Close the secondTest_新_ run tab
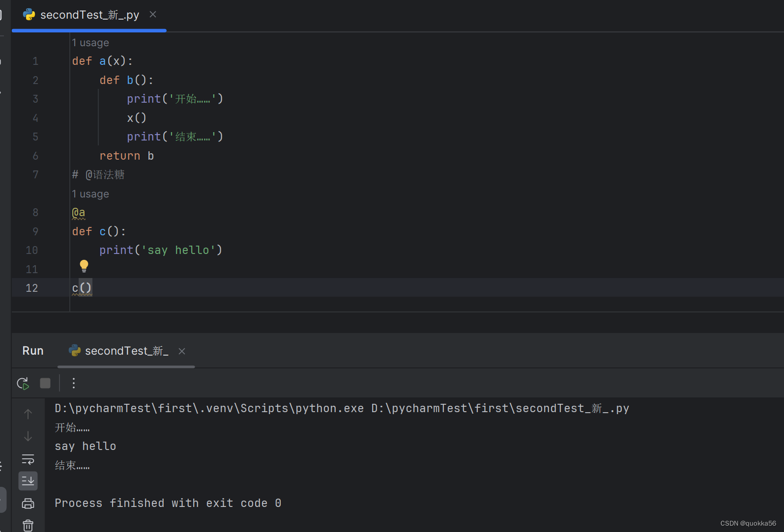The image size is (784, 532). tap(182, 351)
